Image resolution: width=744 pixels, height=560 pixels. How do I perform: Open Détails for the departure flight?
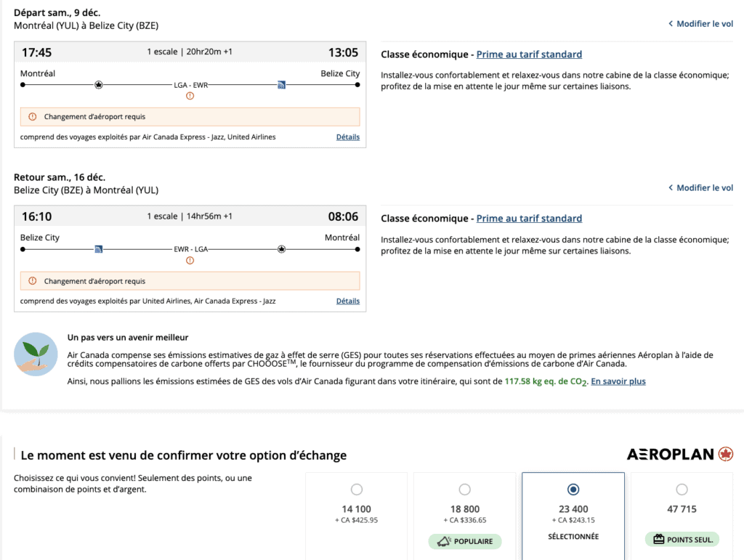tap(347, 137)
